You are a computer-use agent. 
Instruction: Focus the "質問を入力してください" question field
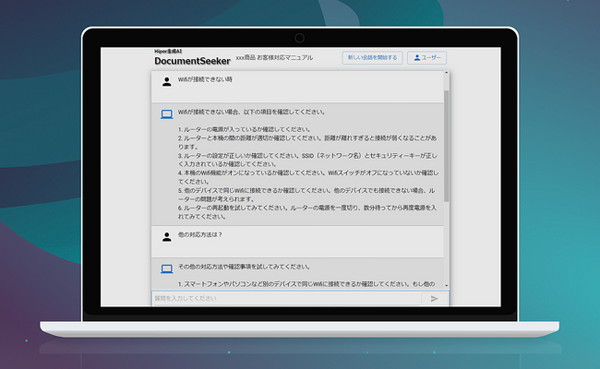pyautogui.click(x=287, y=299)
